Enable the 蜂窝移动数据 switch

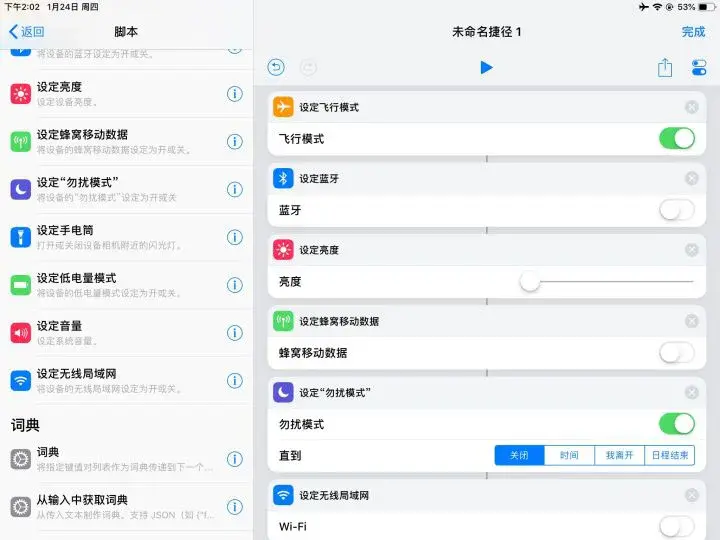tap(677, 353)
